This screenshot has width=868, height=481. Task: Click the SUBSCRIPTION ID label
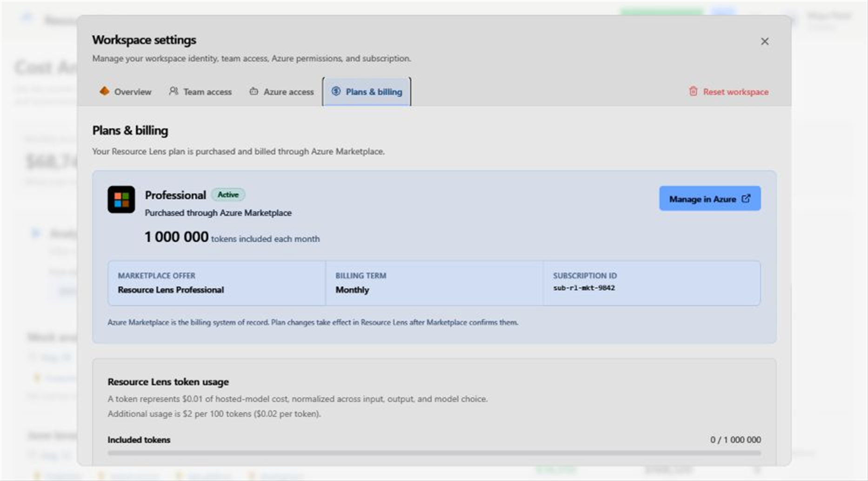tap(585, 275)
